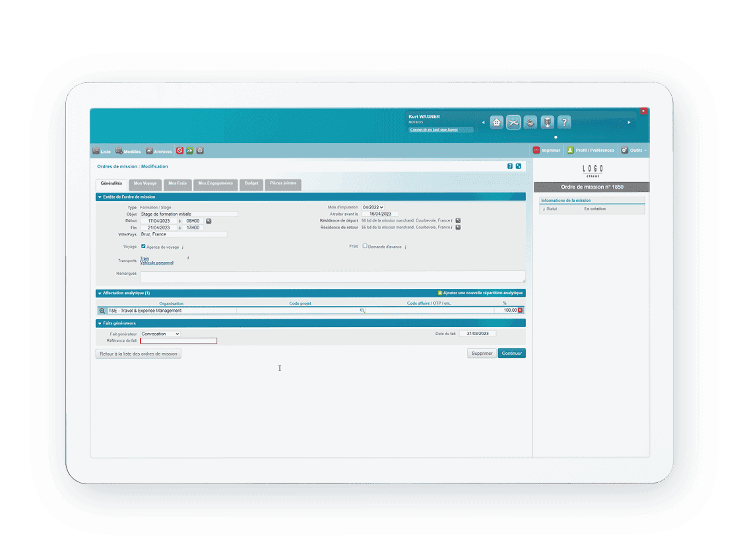Collapse the Affectation analytique section
The height and width of the screenshot is (560, 739).
(x=100, y=293)
